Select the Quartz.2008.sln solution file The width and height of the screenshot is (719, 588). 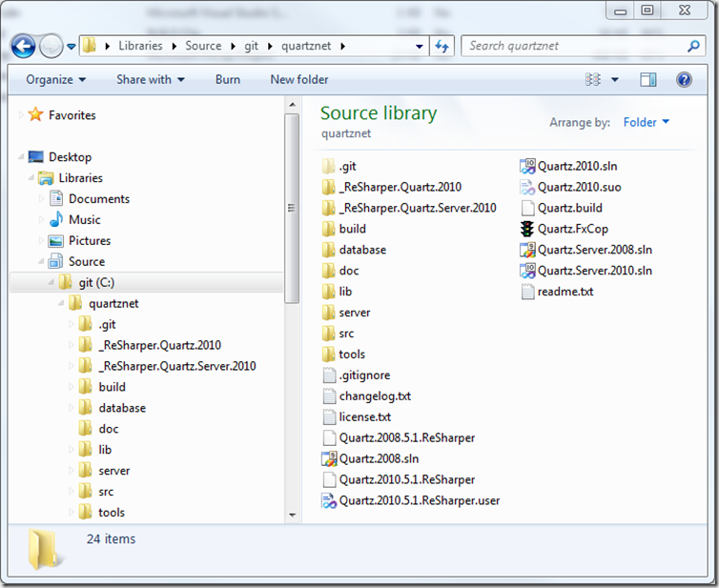[x=330, y=458]
